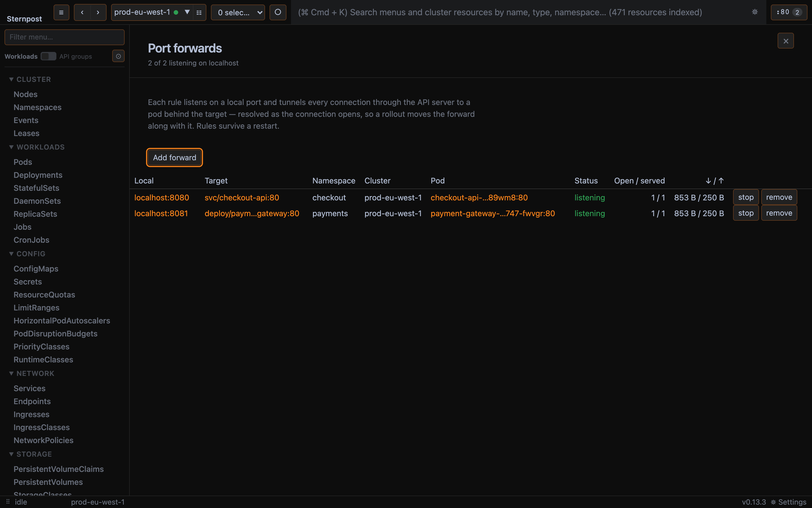The width and height of the screenshot is (812, 508).
Task: Toggle theme with the sun icon
Action: click(754, 12)
